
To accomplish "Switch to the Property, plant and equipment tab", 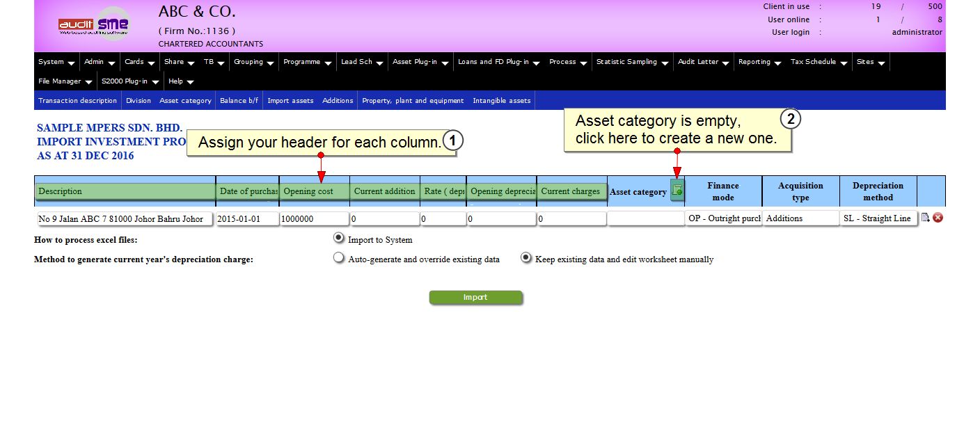I will pos(413,101).
